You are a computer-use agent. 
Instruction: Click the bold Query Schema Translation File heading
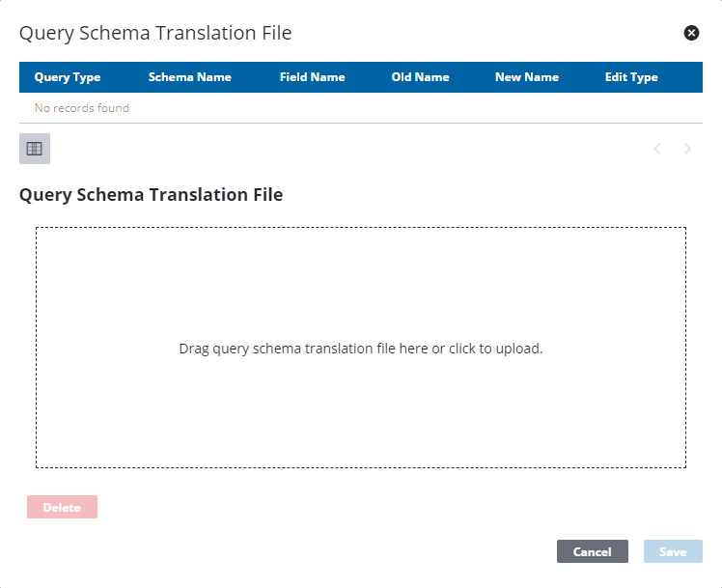tap(151, 195)
